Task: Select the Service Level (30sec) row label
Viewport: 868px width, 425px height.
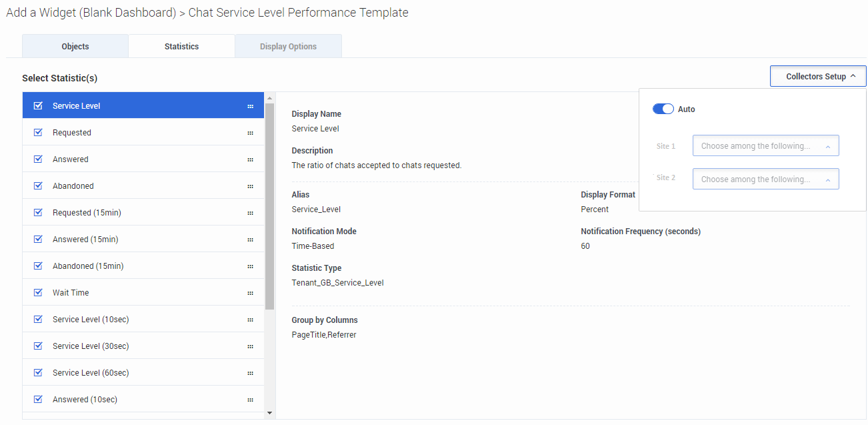Action: pos(91,346)
